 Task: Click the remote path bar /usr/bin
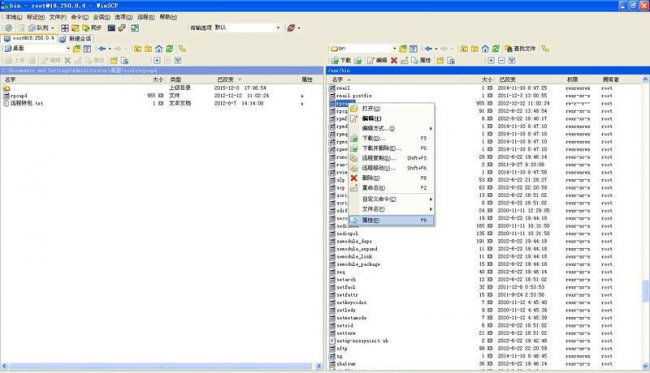pos(488,70)
